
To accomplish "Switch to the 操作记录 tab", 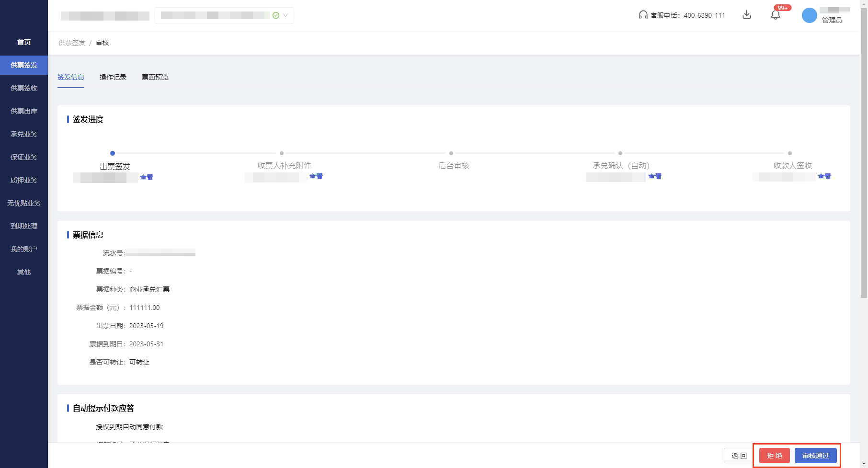I will point(113,77).
